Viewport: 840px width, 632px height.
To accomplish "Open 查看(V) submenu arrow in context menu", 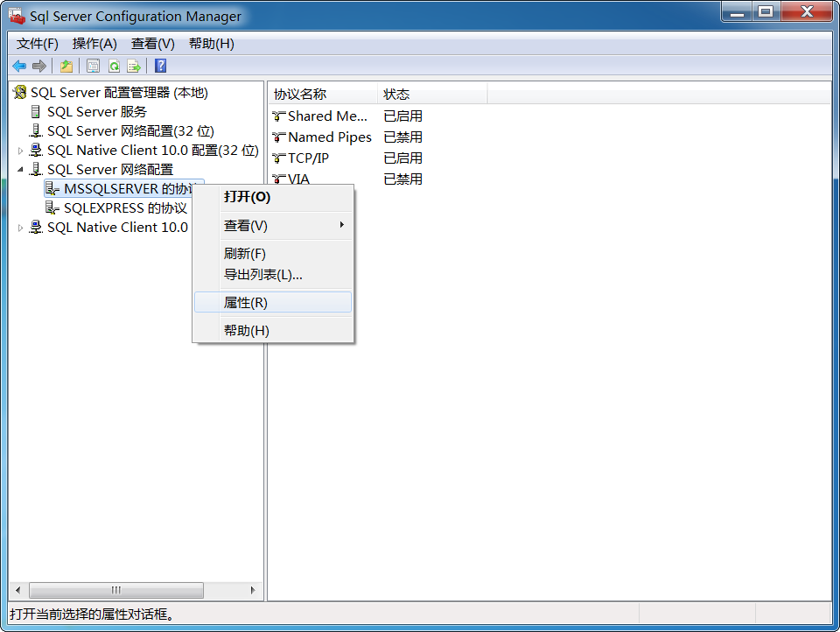I will (342, 225).
